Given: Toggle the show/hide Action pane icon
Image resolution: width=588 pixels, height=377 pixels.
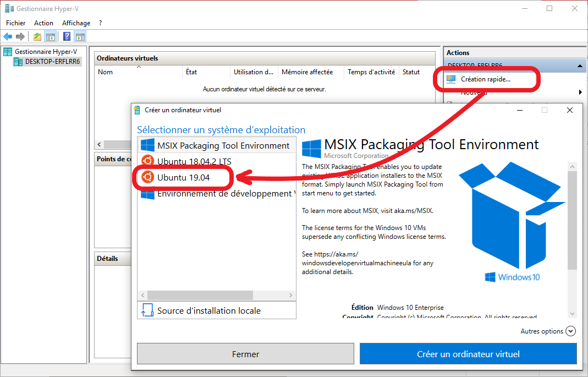Looking at the screenshot, I should click(80, 37).
